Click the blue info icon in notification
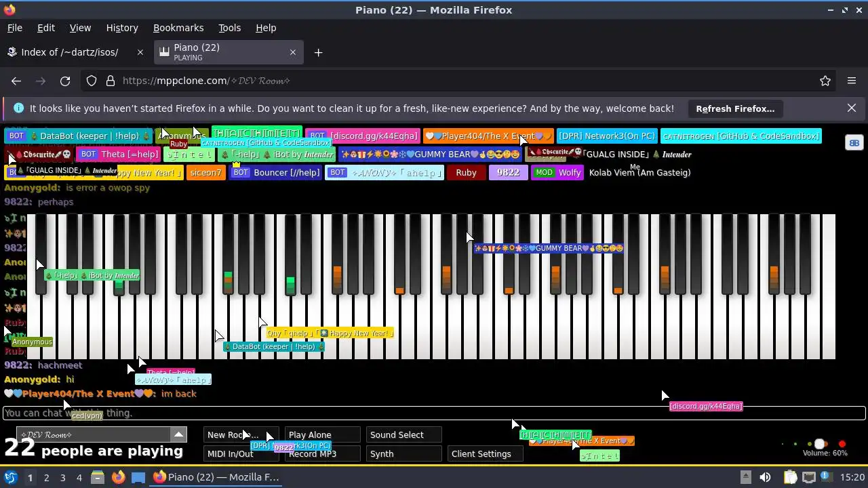 (18, 108)
